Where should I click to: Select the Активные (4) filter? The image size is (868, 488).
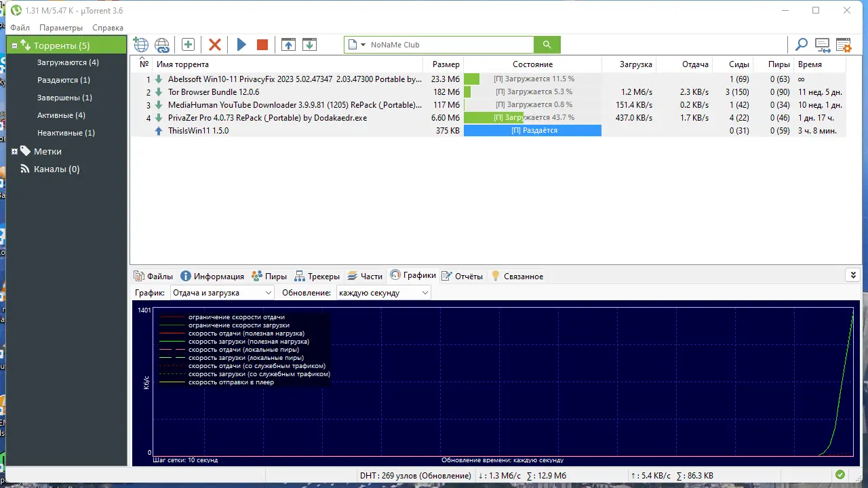[61, 115]
